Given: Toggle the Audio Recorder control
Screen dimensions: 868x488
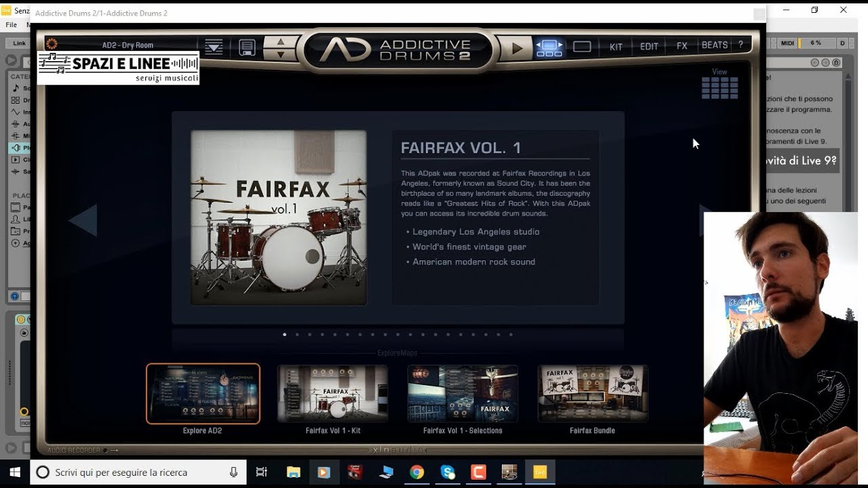Looking at the screenshot, I should pyautogui.click(x=83, y=450).
